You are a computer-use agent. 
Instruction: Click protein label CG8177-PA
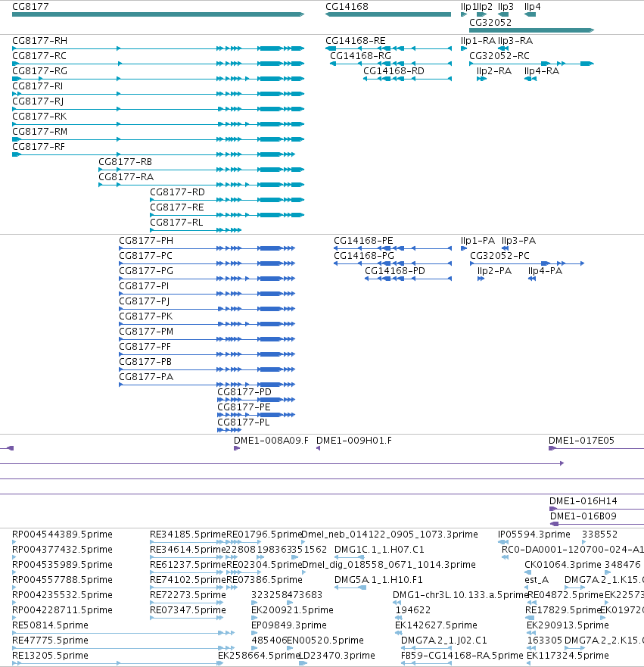click(146, 377)
